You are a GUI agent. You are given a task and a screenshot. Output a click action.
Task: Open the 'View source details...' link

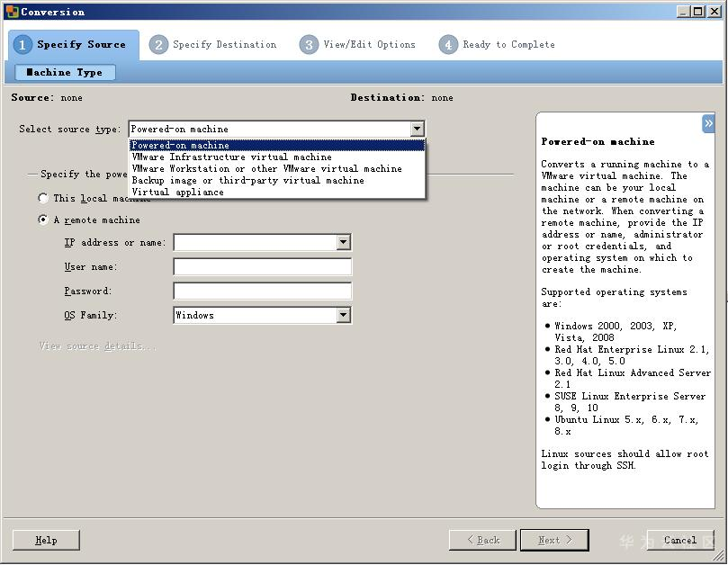pyautogui.click(x=97, y=346)
